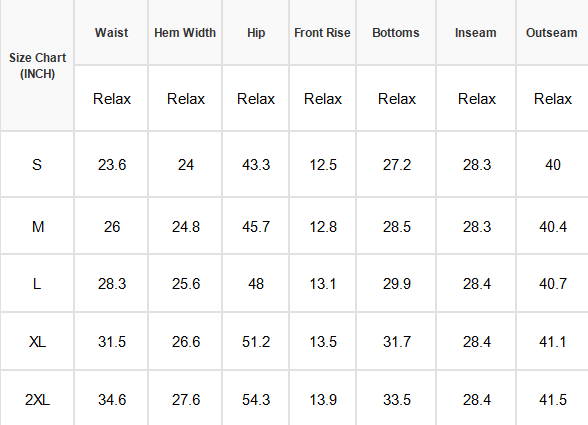The image size is (588, 425).
Task: Click the Hip column header
Action: 256,33
